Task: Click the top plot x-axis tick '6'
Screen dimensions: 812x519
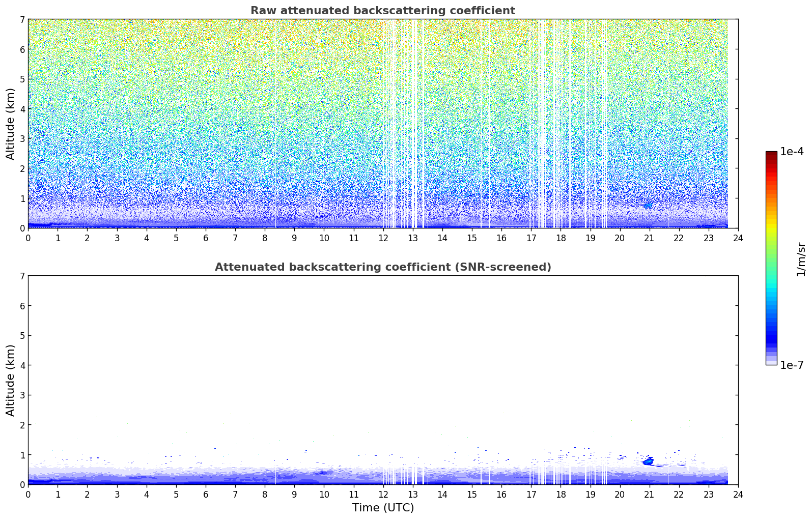Action: pos(206,238)
